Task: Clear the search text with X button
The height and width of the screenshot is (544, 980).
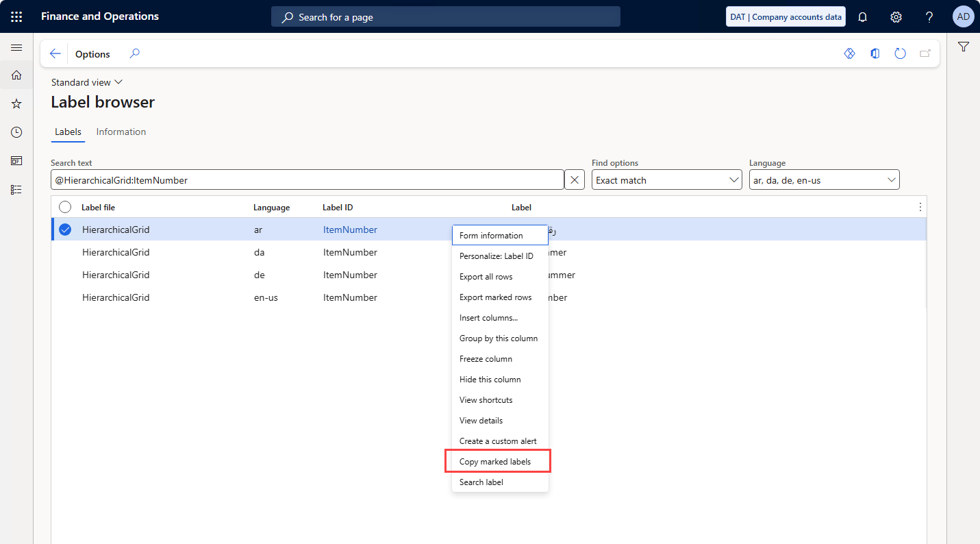Action: 575,180
